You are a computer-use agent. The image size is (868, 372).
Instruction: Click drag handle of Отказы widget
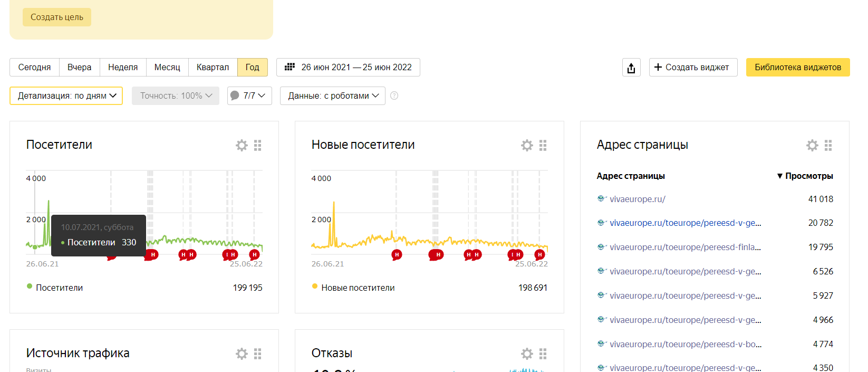pyautogui.click(x=543, y=354)
